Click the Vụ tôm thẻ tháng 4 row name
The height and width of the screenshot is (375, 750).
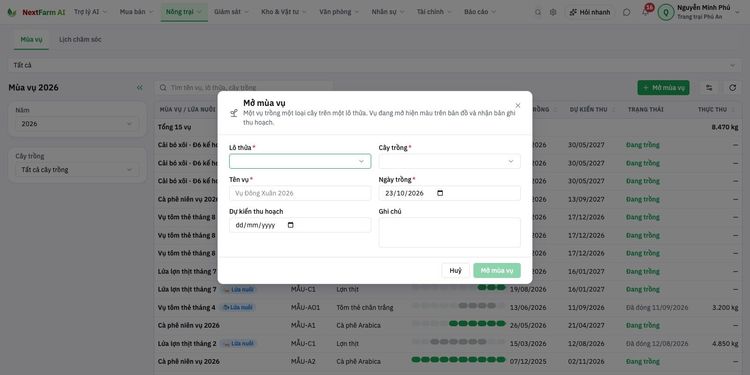coord(187,308)
